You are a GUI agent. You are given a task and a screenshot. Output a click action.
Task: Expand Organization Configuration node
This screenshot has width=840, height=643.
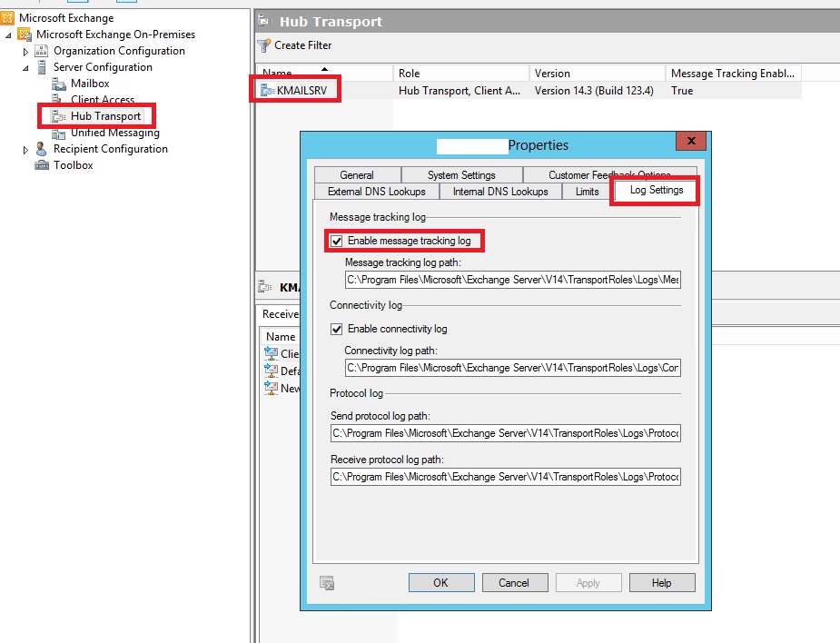[25, 52]
